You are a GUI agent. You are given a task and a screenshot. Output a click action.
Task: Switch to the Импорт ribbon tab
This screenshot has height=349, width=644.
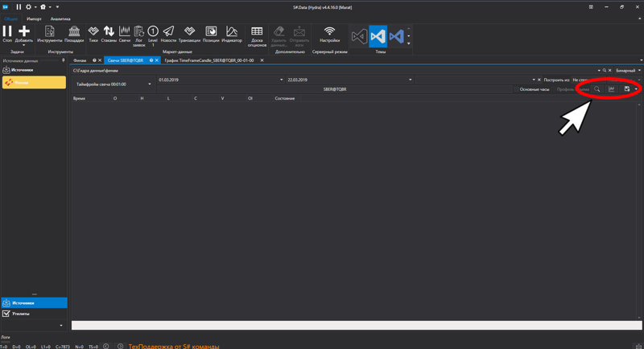click(34, 18)
